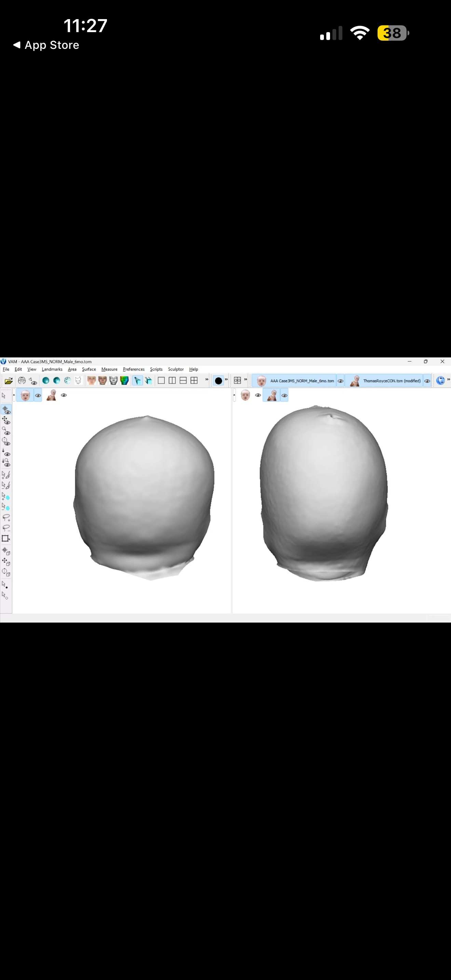Choose the side-by-side two-pane layout icon
451x980 pixels.
pyautogui.click(x=172, y=380)
